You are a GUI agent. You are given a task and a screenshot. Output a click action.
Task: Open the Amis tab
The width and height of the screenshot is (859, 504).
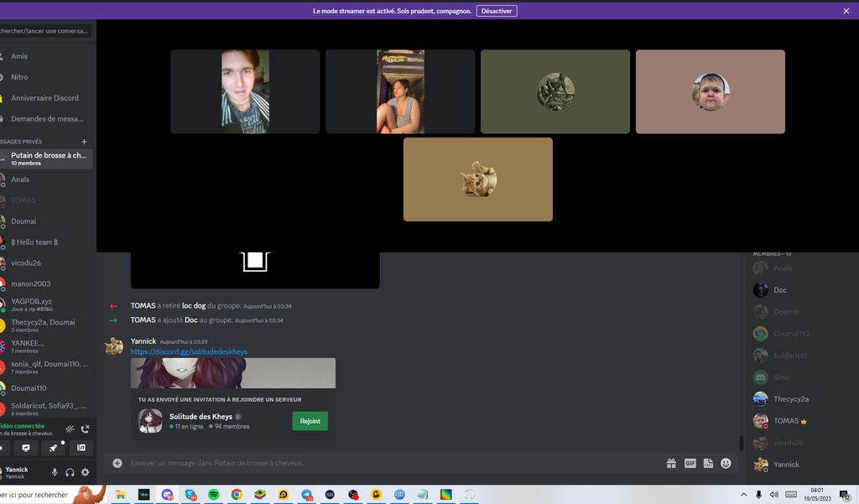pyautogui.click(x=19, y=56)
